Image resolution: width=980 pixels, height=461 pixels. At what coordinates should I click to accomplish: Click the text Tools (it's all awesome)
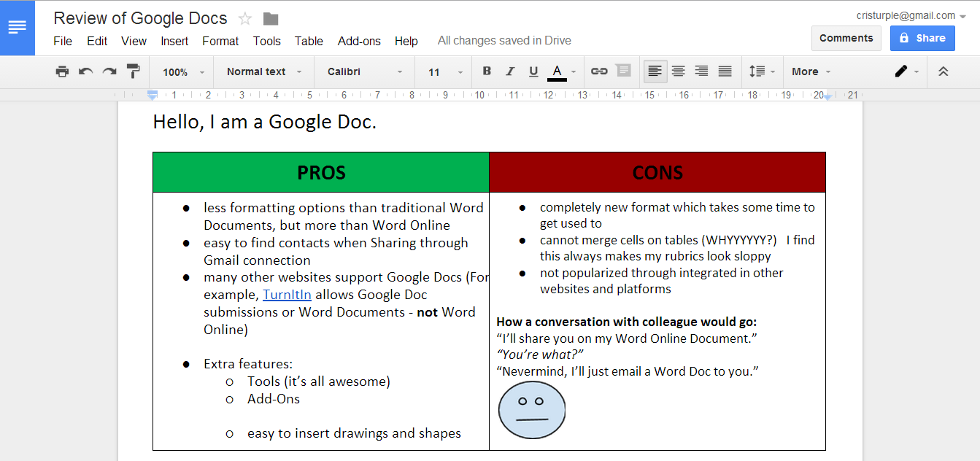click(319, 381)
